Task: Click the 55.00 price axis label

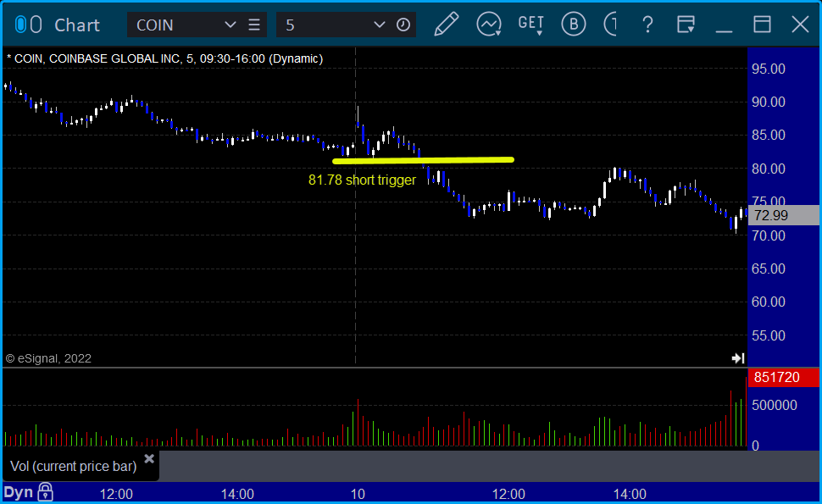Action: 769,335
